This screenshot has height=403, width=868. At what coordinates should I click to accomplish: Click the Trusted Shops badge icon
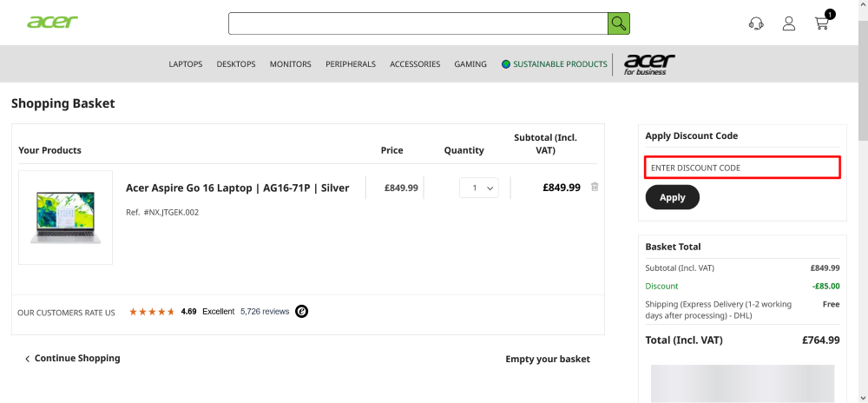point(302,311)
